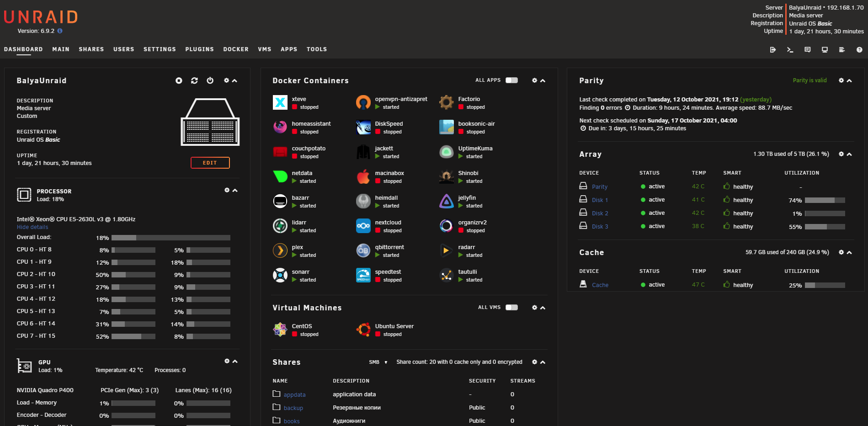This screenshot has height=426, width=868.
Task: Click the Hide details link
Action: 32,227
